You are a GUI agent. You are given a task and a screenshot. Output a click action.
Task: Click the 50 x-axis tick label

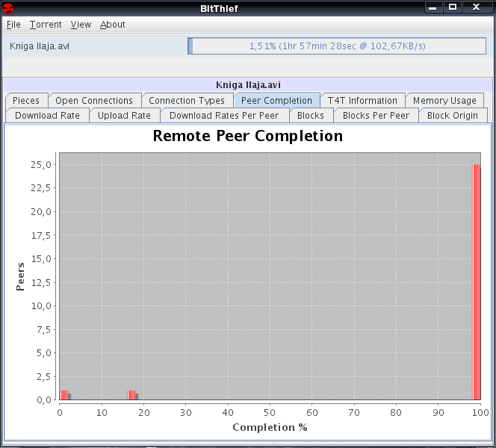click(x=270, y=413)
